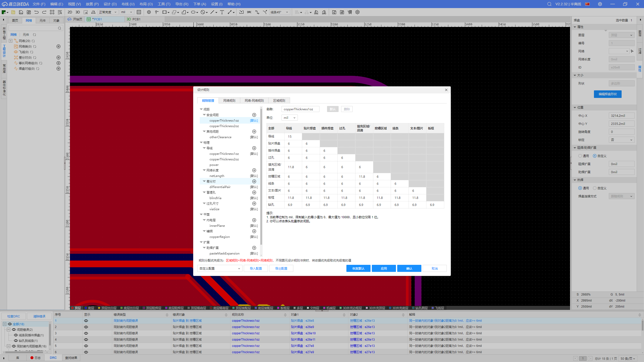
Task: Open the Route menu
Action: [x=128, y=4]
